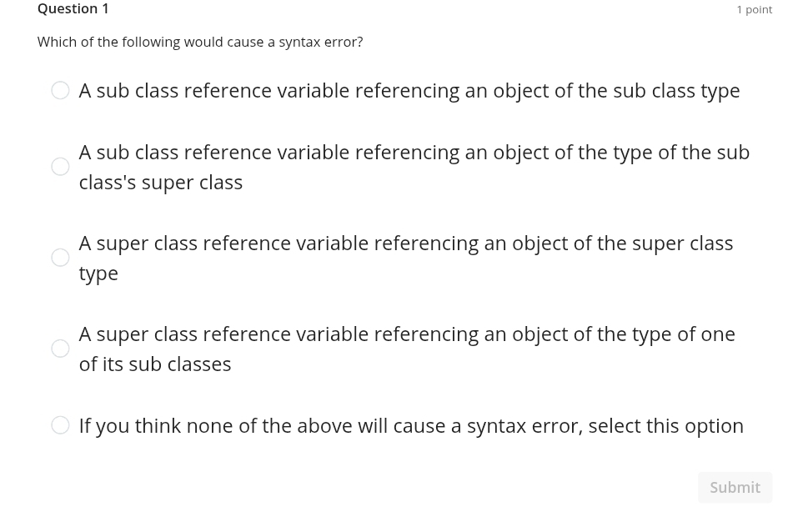Select the first answer's radio button
The width and height of the screenshot is (808, 532).
click(60, 90)
